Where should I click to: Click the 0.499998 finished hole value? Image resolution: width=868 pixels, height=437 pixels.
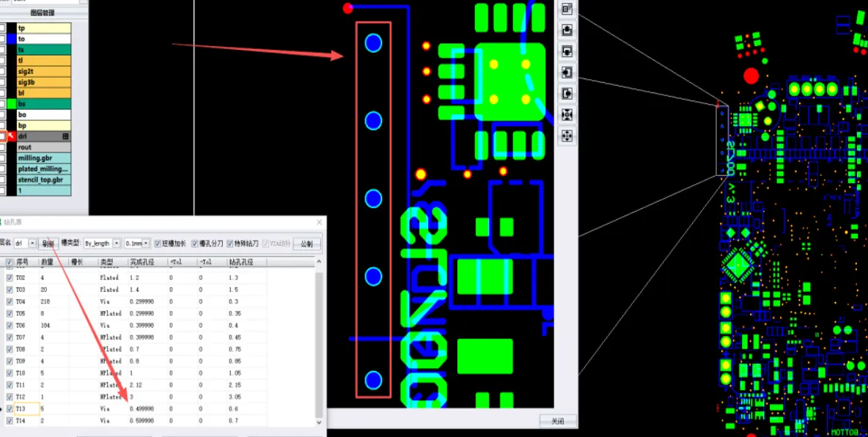pyautogui.click(x=141, y=408)
